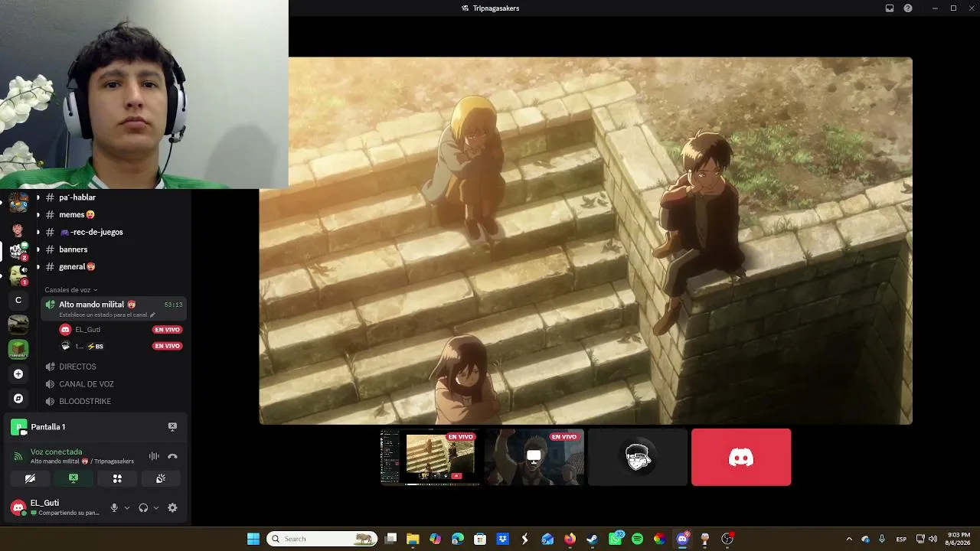The height and width of the screenshot is (551, 980).
Task: Open the Discord inbox icon in title bar
Action: tap(890, 8)
